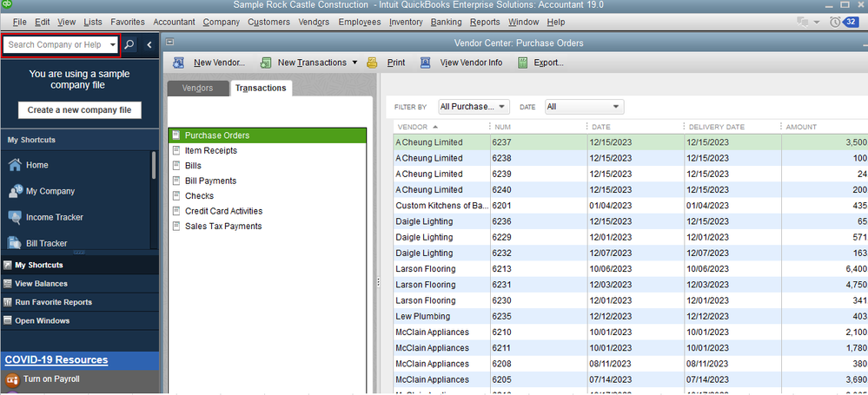Click the search magnifier icon
The width and height of the screenshot is (868, 395).
click(x=129, y=45)
